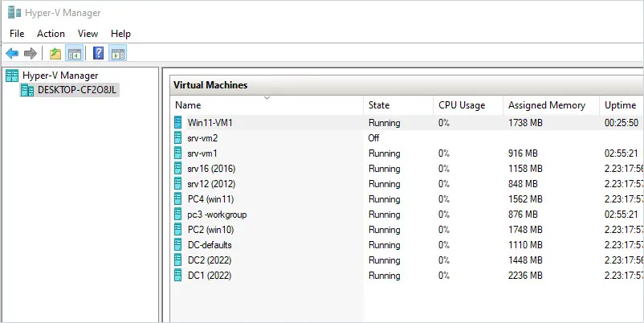The height and width of the screenshot is (323, 644).
Task: Select the srv16 (2016) row name
Action: [x=211, y=169]
